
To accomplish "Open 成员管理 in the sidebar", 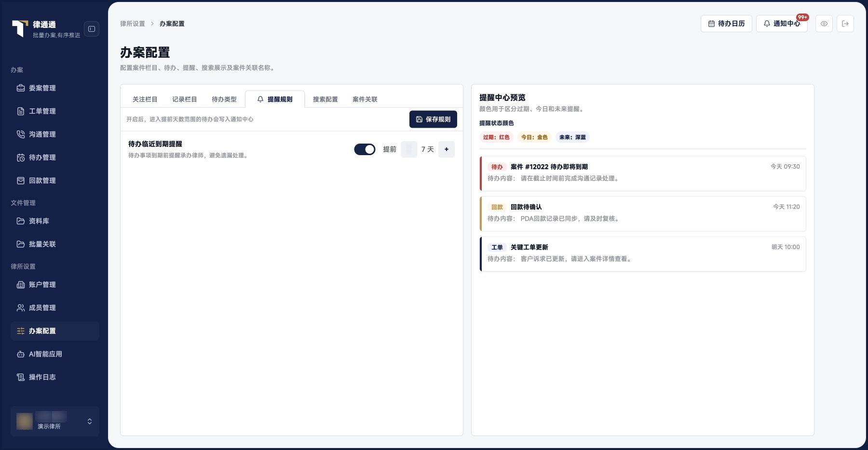I will coord(55,308).
